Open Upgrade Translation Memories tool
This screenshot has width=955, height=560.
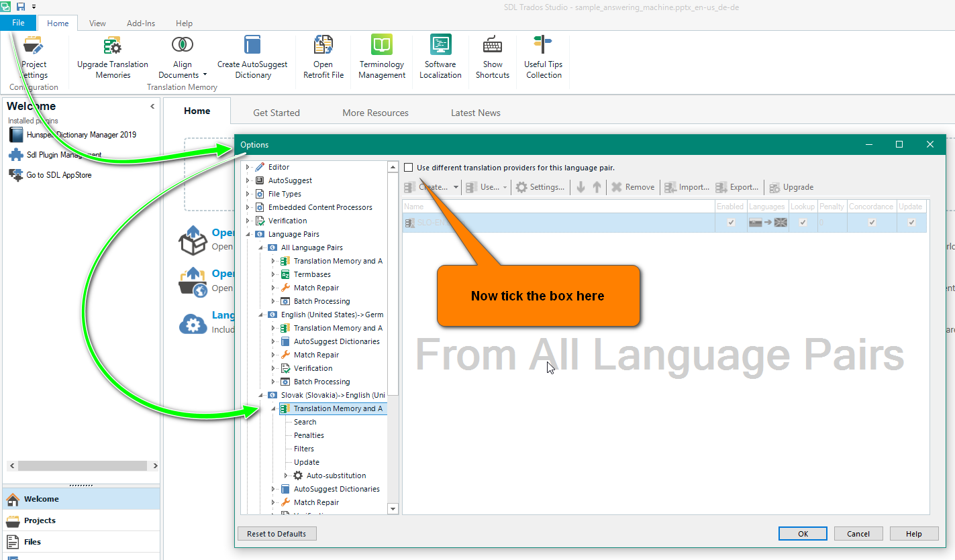tap(113, 58)
